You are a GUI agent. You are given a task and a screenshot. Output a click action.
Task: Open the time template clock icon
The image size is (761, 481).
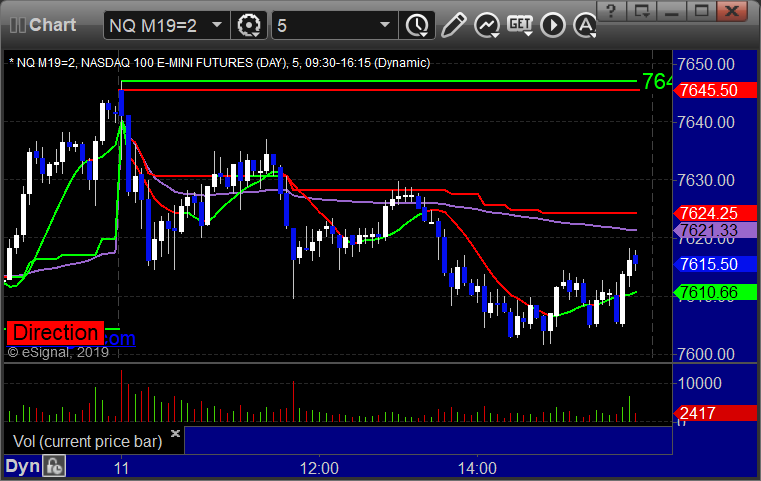pyautogui.click(x=417, y=25)
